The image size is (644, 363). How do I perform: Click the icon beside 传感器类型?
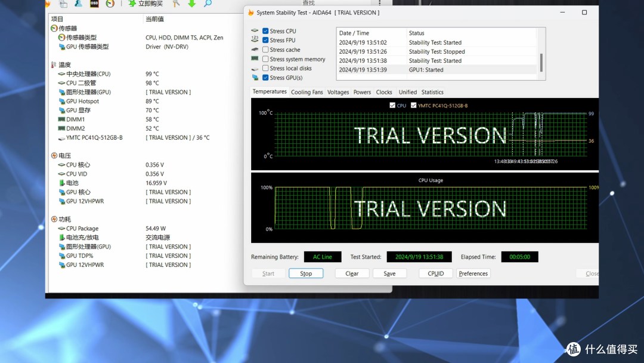(x=61, y=38)
